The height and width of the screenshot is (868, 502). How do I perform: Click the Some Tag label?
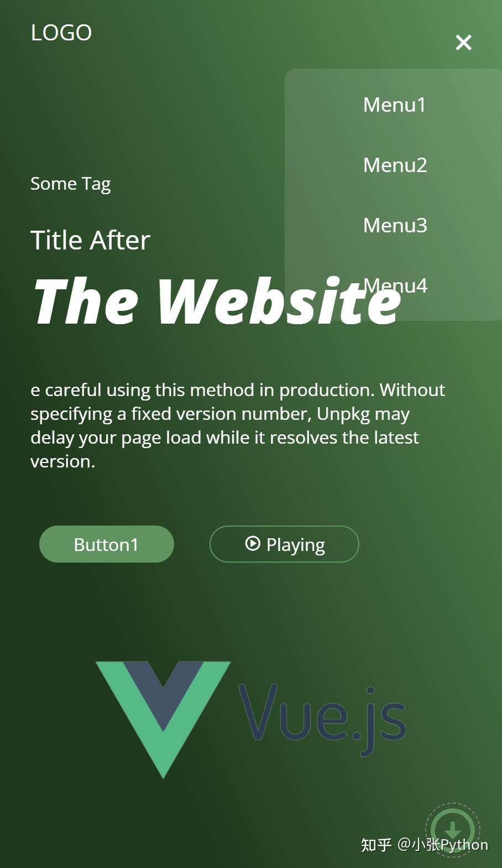(71, 184)
